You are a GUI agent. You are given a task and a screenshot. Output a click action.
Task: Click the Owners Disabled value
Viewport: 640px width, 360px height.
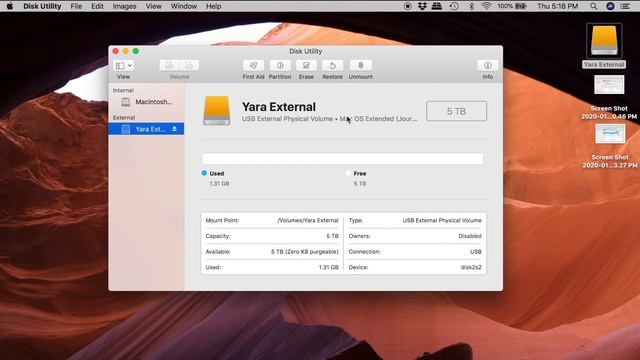coord(470,236)
